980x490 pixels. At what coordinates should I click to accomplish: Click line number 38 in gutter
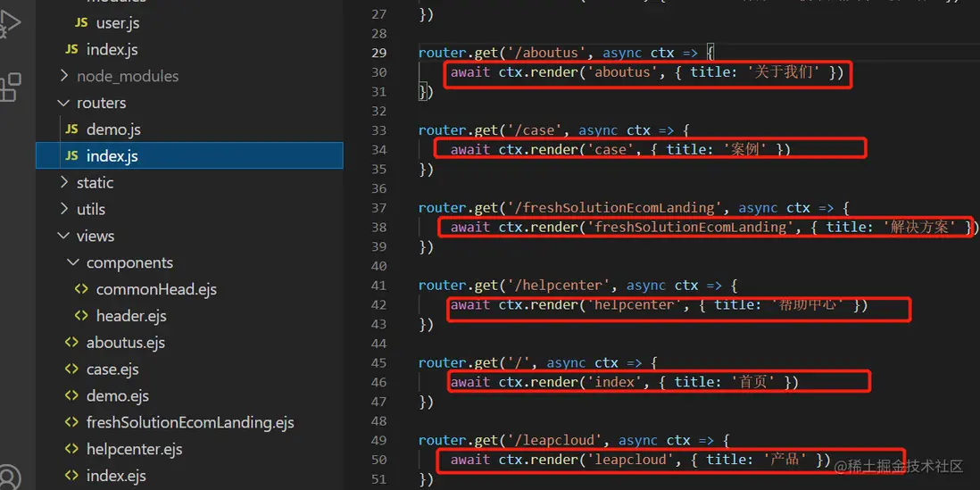pyautogui.click(x=378, y=227)
